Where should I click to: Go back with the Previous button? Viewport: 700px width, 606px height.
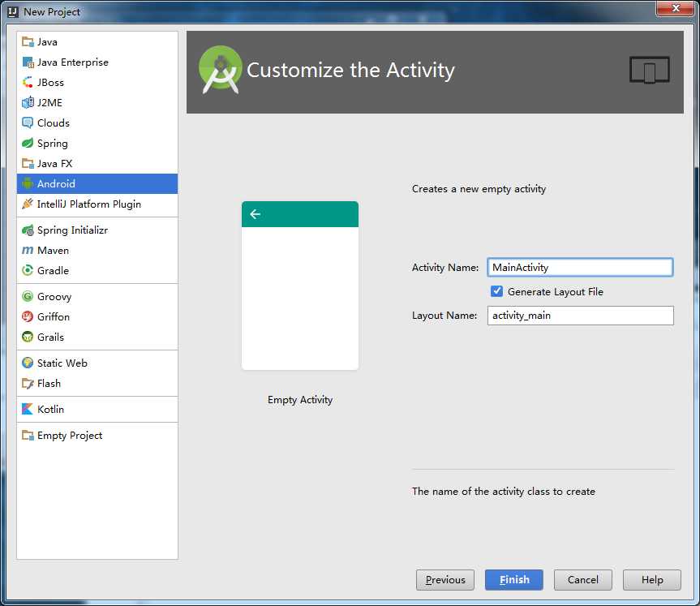[x=445, y=580]
